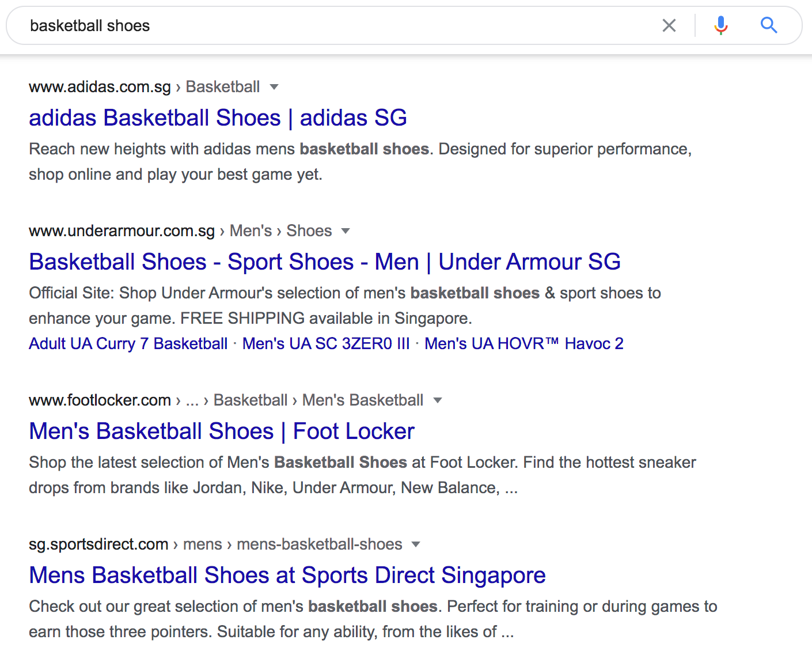The width and height of the screenshot is (812, 651).
Task: Follow the Men's UA HOVR Havoc 2 sitelink
Action: pos(524,343)
